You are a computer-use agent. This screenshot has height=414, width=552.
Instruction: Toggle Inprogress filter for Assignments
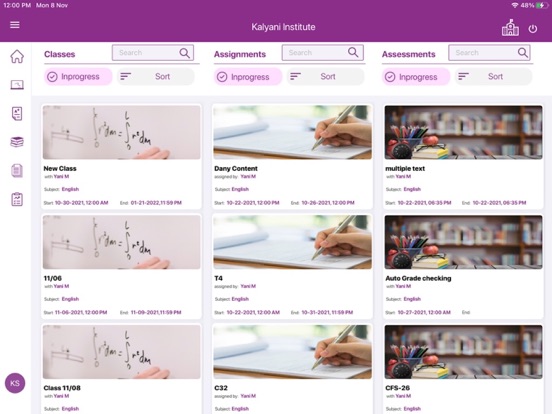point(248,77)
